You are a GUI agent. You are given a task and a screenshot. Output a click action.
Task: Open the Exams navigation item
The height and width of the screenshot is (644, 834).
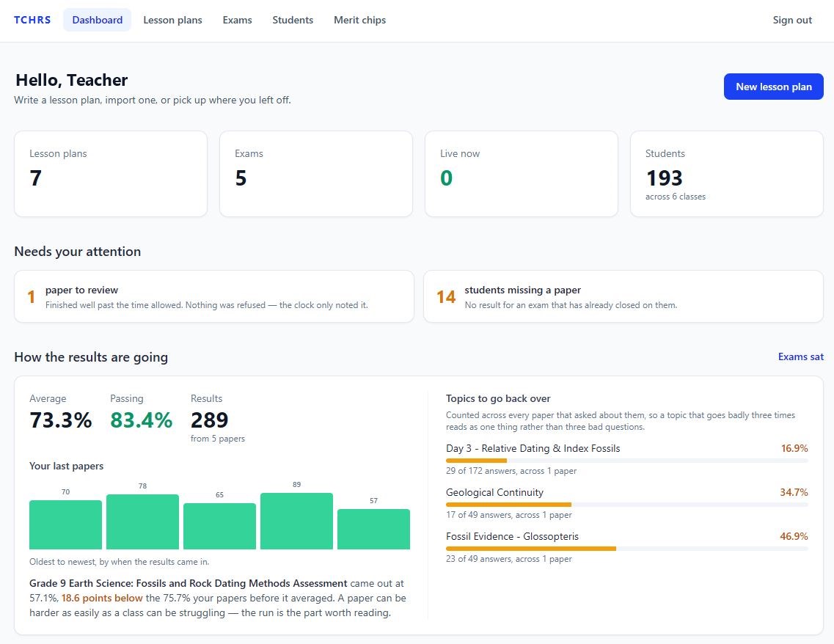point(237,20)
